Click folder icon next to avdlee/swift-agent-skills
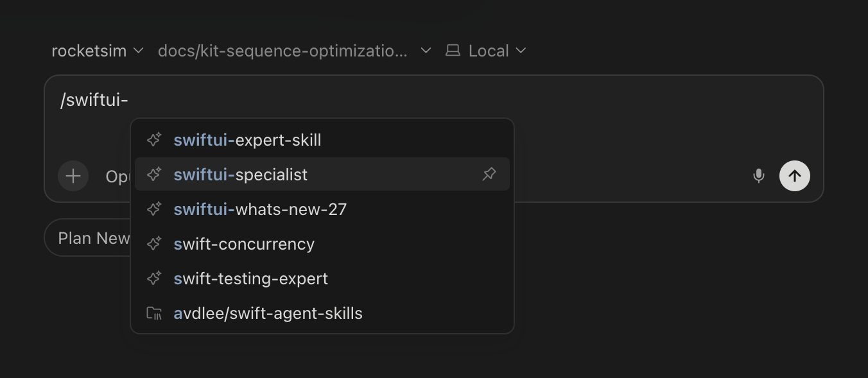The height and width of the screenshot is (378, 868). [x=154, y=313]
